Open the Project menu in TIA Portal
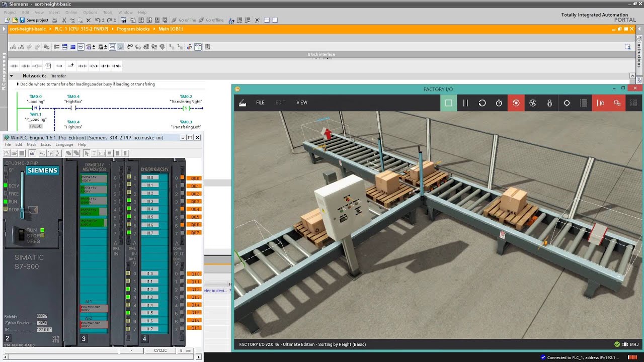This screenshot has height=362, width=644. click(10, 12)
